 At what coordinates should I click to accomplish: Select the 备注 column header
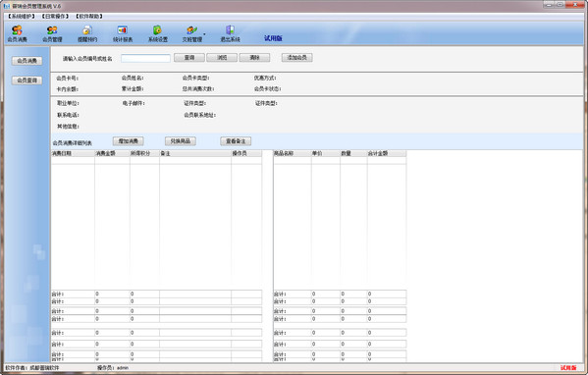[x=195, y=153]
